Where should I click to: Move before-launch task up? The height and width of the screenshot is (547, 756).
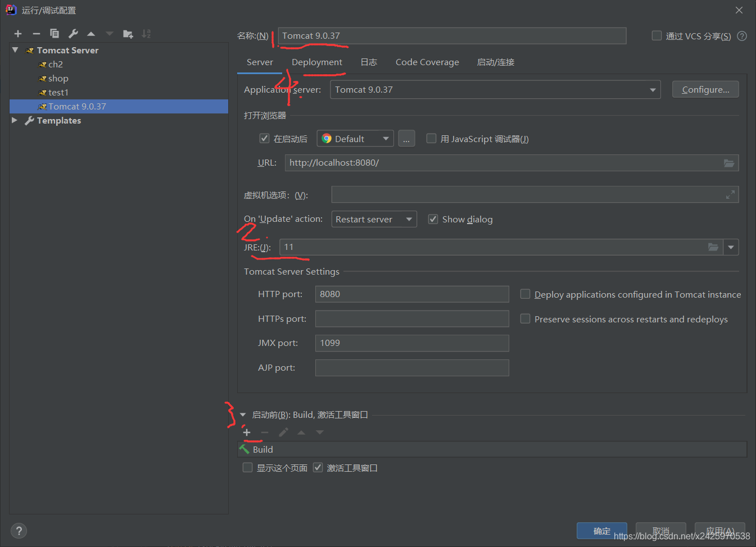[x=301, y=432]
